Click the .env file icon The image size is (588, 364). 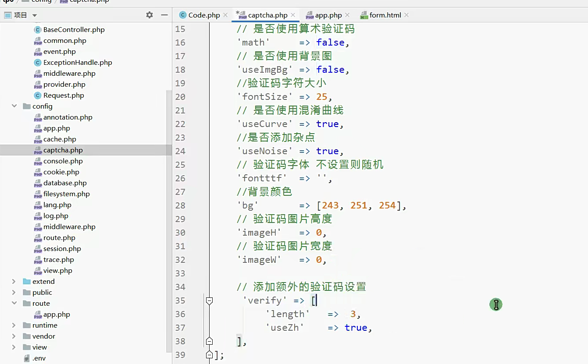[26, 357]
